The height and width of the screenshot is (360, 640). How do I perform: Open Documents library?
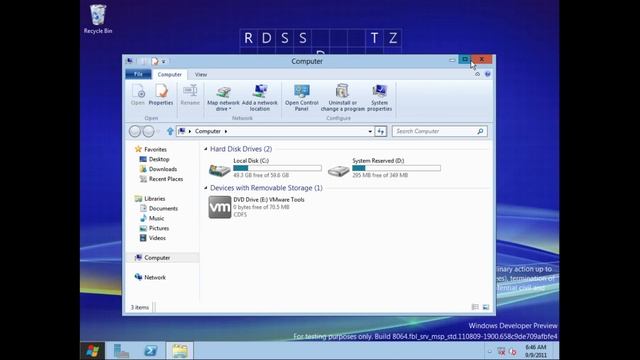[x=159, y=208]
